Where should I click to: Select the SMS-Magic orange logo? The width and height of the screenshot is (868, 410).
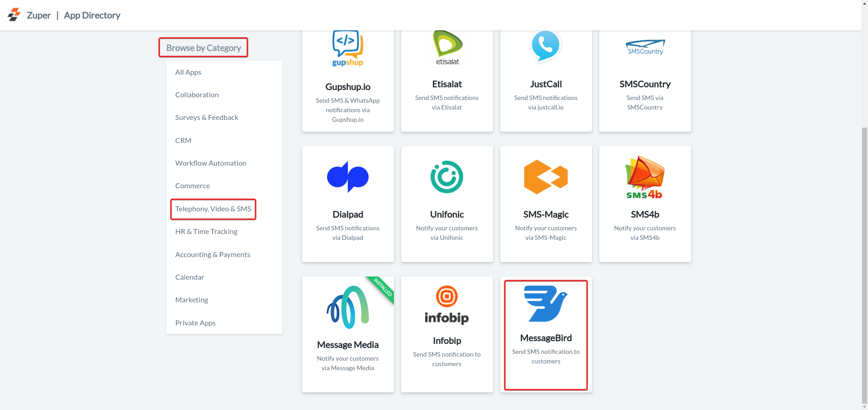[545, 177]
